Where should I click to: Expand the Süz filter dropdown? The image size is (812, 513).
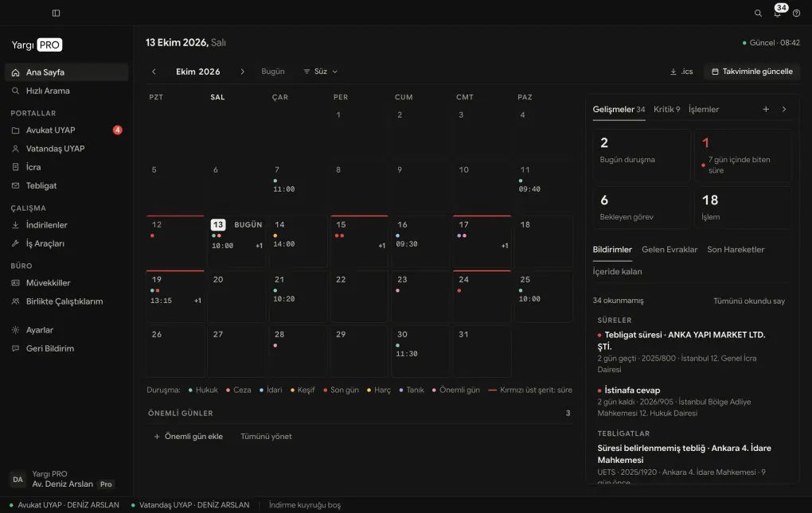click(x=321, y=72)
